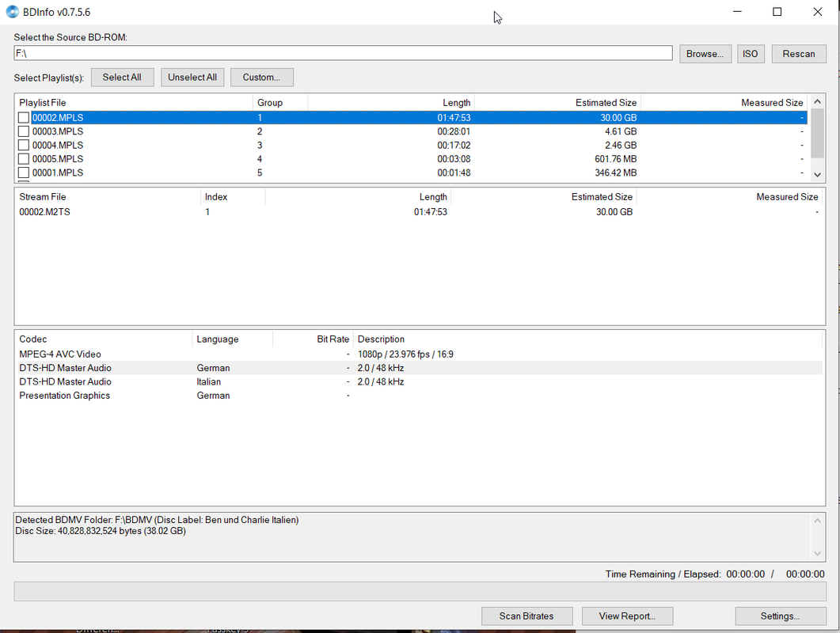Click the 4.61 GB estimated size cell

621,131
